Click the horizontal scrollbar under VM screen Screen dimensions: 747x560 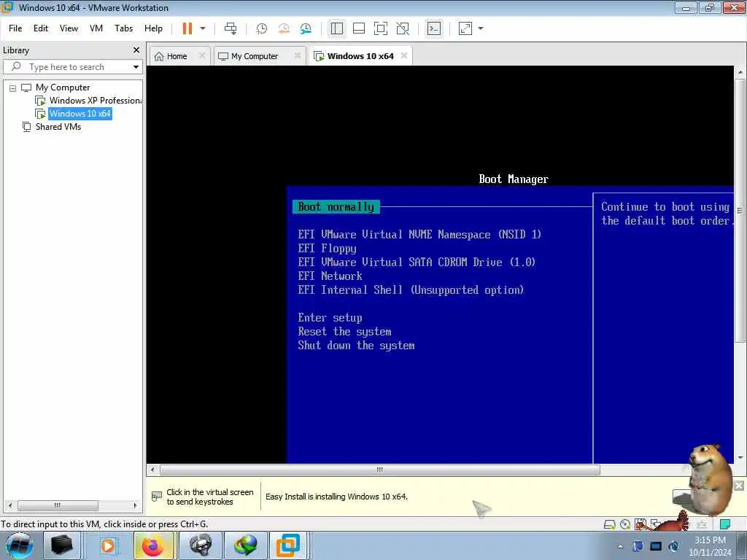coord(379,470)
